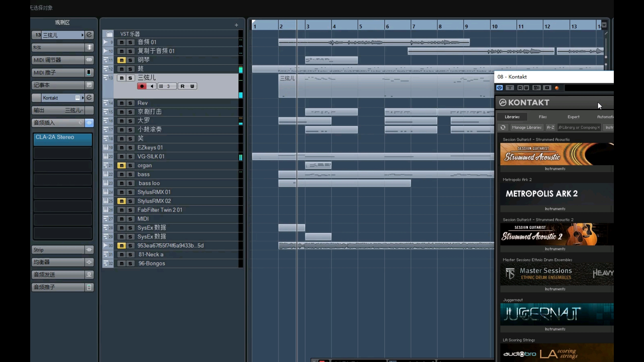The height and width of the screenshot is (362, 644).
Task: Click the VST 乐器 folder icon
Action: click(x=109, y=34)
